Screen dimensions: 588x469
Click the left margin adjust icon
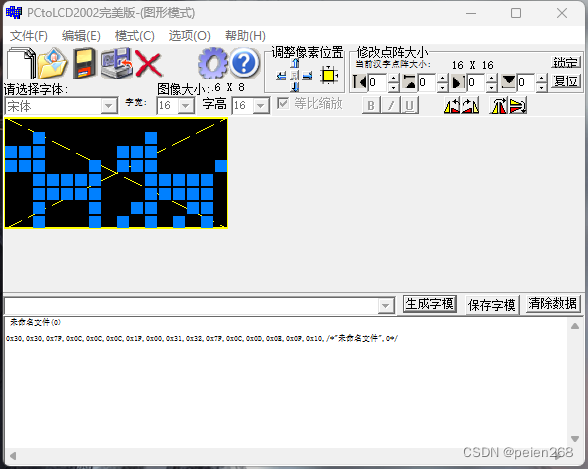[360, 82]
